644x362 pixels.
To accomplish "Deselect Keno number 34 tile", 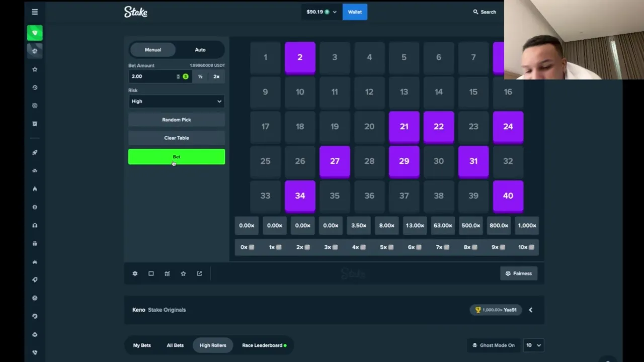I will (x=300, y=196).
